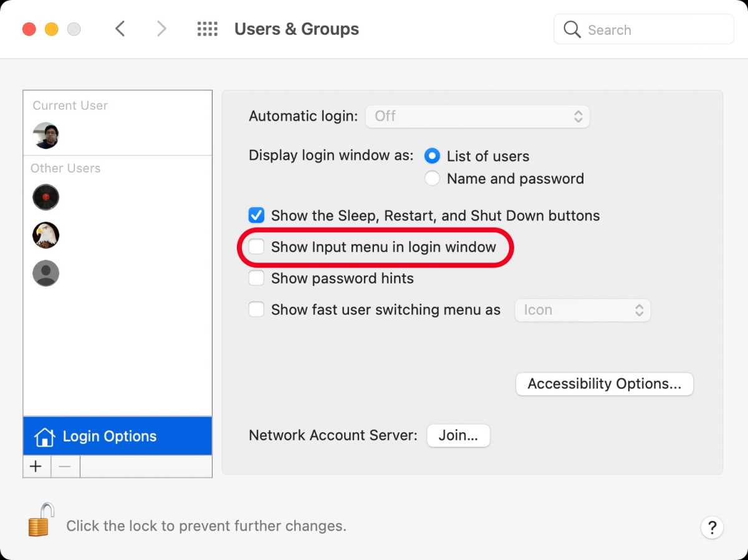This screenshot has width=748, height=560.
Task: Select the eagle user avatar
Action: (46, 235)
